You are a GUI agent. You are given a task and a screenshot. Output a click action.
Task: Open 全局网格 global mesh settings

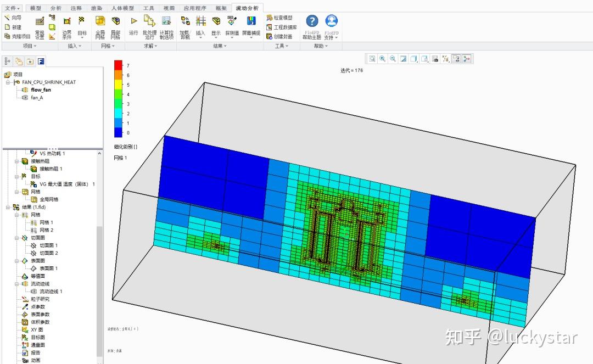[100, 21]
